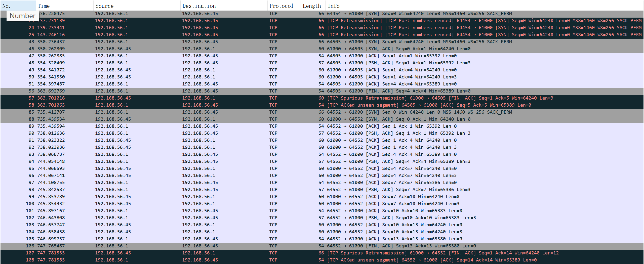Select packet 94 at time 744.054148
Viewport: 644px width, 264px height.
point(322,161)
